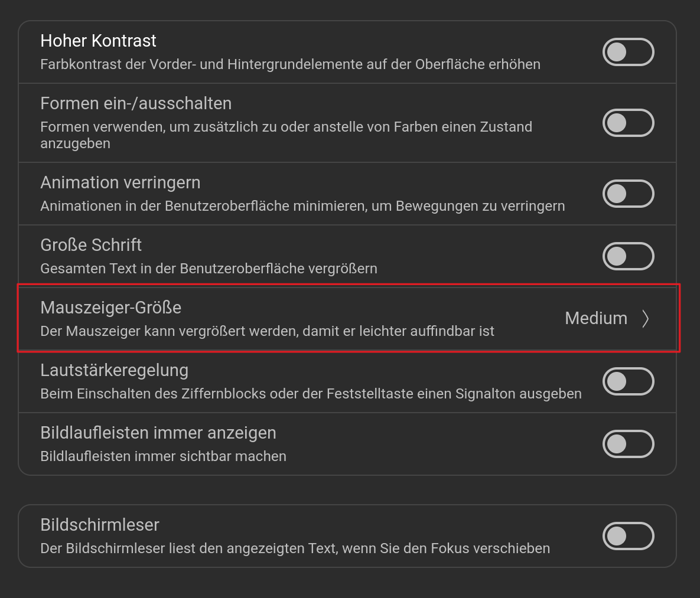Click the Medium cursor size value

[x=595, y=318]
